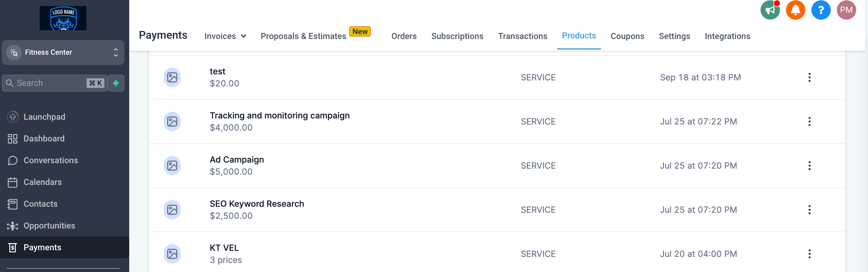This screenshot has height=272, width=868.
Task: Switch to the Subscriptions tab
Action: coord(457,36)
